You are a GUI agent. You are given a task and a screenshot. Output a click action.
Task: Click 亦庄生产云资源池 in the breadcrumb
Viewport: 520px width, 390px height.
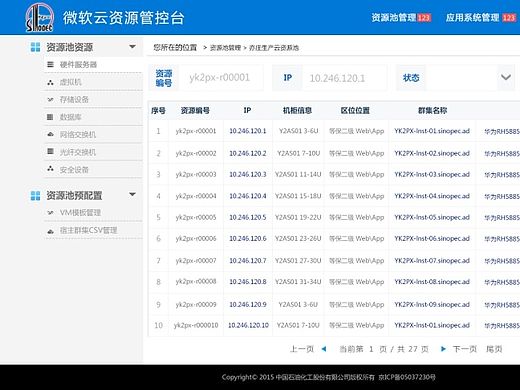click(x=274, y=48)
